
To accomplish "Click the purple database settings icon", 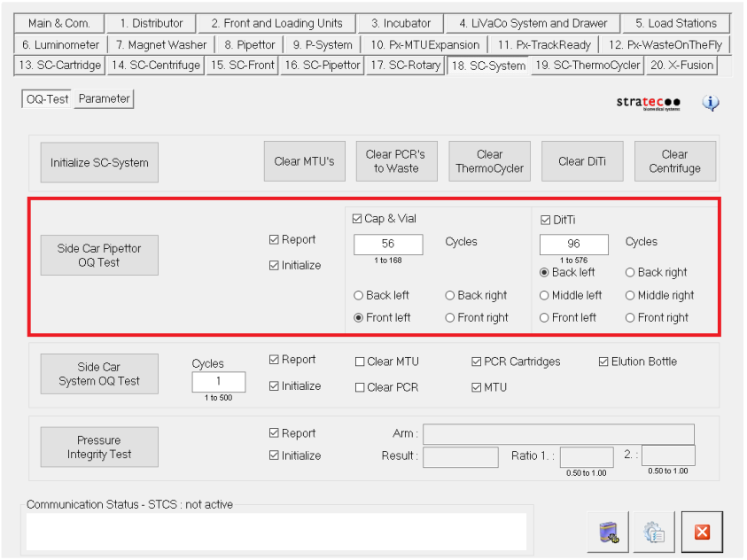I will click(x=608, y=532).
